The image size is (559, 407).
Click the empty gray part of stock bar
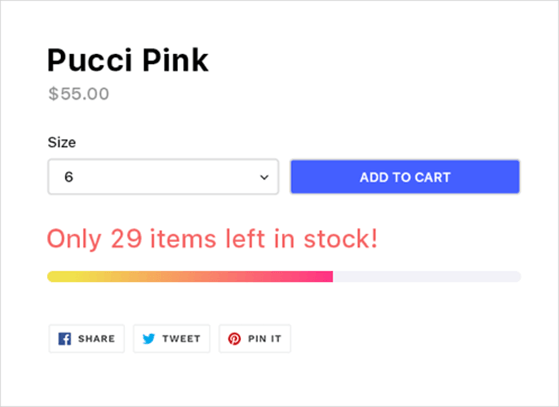(427, 277)
